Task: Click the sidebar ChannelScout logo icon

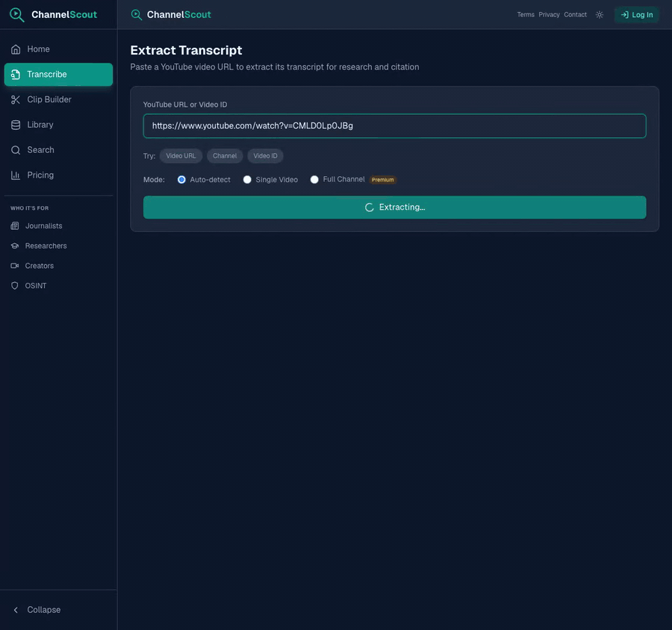Action: [16, 15]
